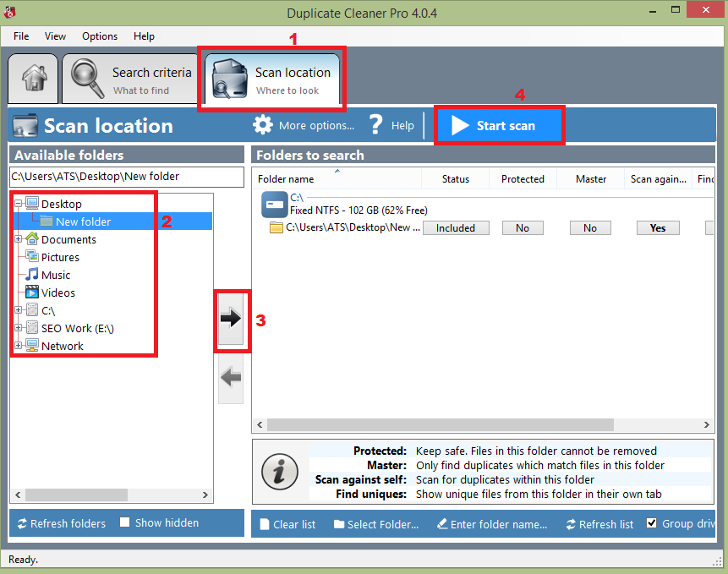The width and height of the screenshot is (728, 574).
Task: Toggle the Show hidden checkbox
Action: click(x=125, y=522)
